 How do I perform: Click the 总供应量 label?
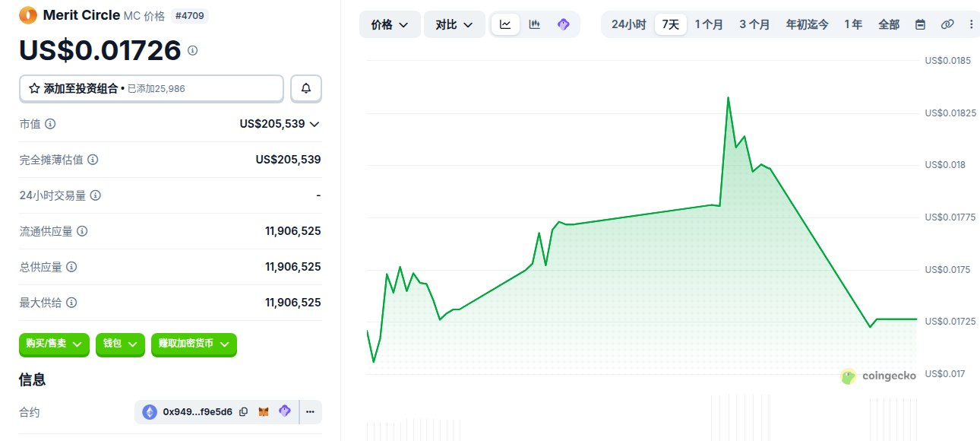tap(40, 267)
